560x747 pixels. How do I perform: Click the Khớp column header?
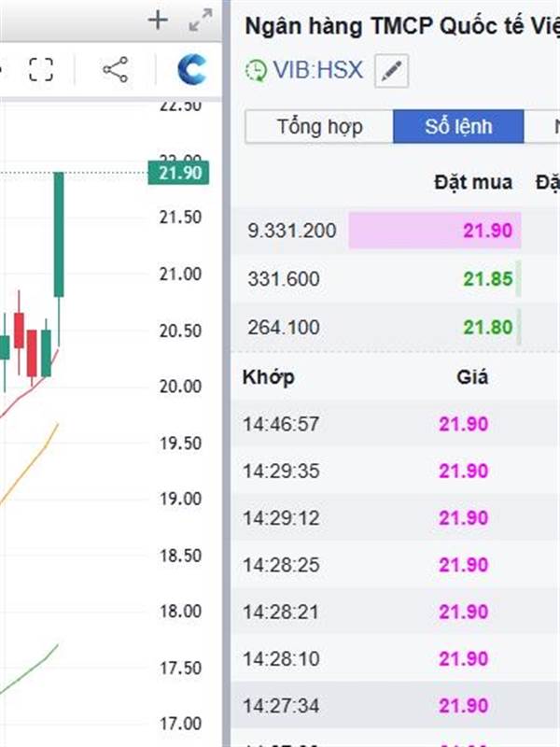point(269,377)
